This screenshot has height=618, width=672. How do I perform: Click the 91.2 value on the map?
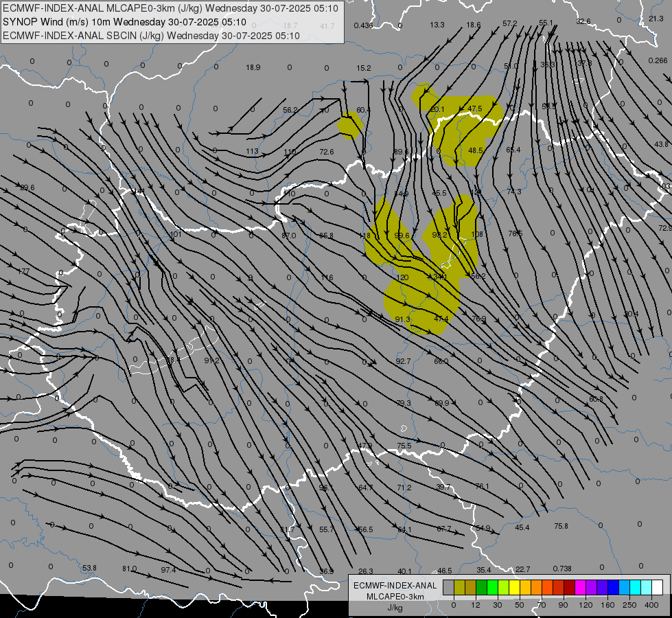[x=211, y=360]
